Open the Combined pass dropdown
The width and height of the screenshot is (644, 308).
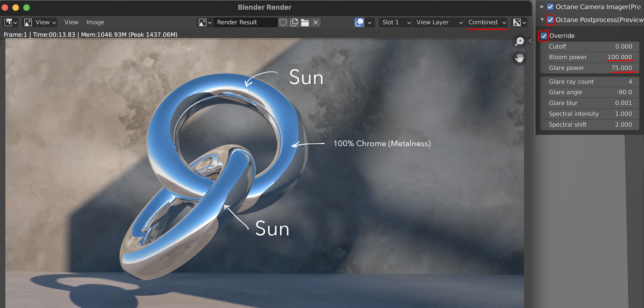point(486,22)
